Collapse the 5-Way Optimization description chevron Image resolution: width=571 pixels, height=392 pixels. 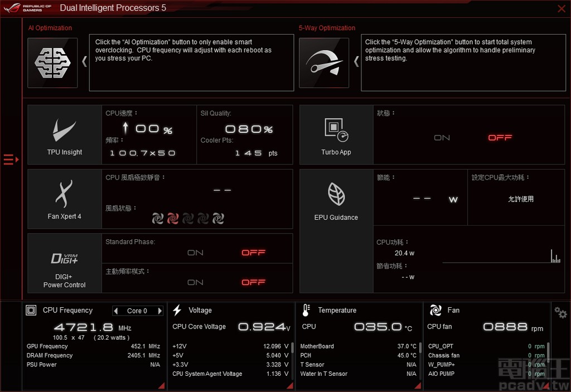point(356,61)
